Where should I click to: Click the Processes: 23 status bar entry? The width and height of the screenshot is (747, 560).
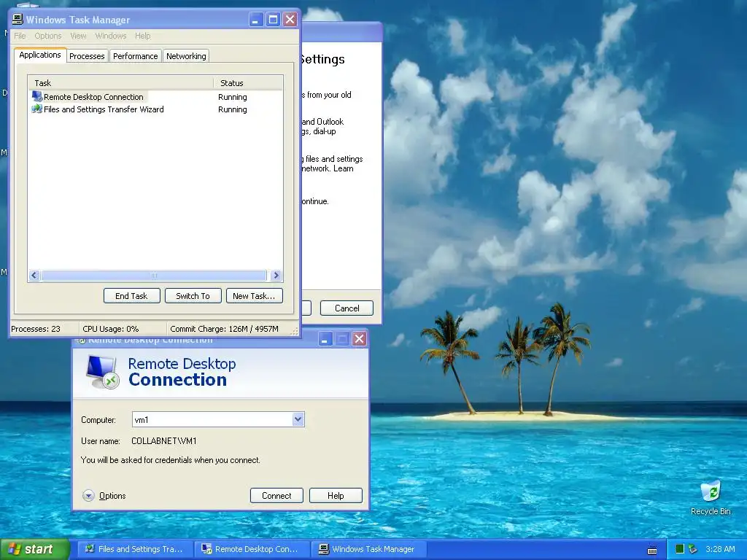pos(36,329)
